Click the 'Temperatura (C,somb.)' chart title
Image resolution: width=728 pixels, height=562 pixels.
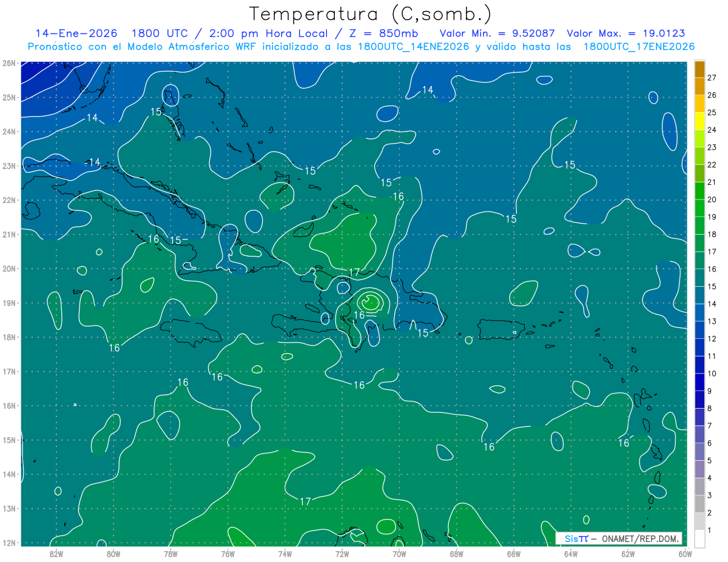click(x=371, y=14)
